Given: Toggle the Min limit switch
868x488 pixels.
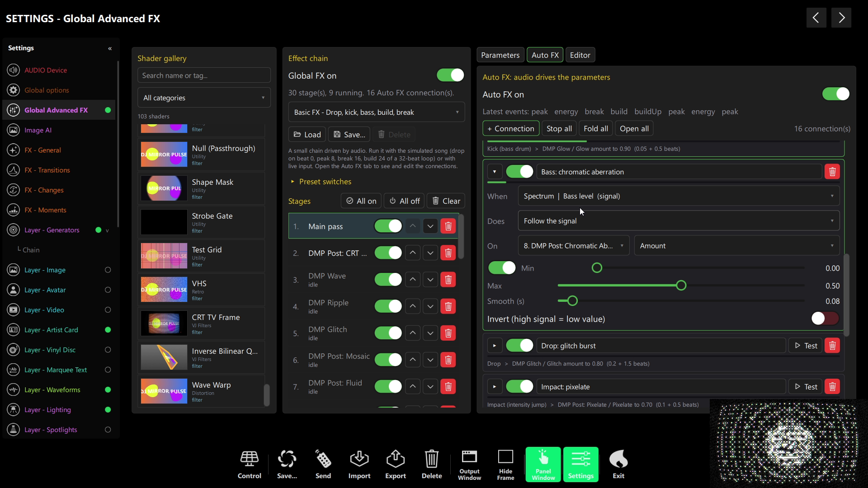Looking at the screenshot, I should (502, 268).
